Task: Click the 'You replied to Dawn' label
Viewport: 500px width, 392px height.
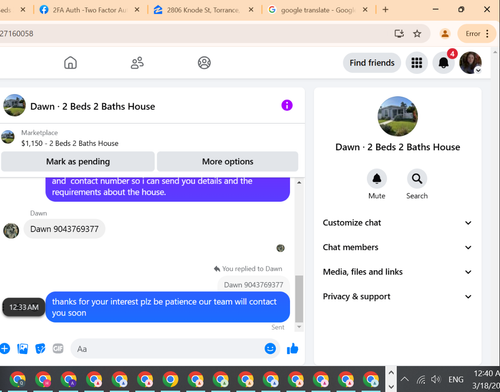Action: coord(248,269)
